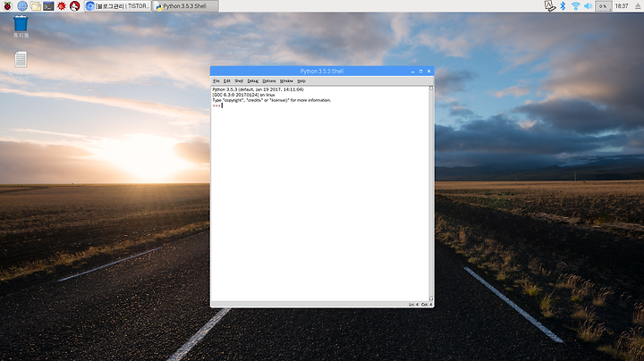Open the Wolfram wolf icon
The height and width of the screenshot is (361, 644).
75,5
